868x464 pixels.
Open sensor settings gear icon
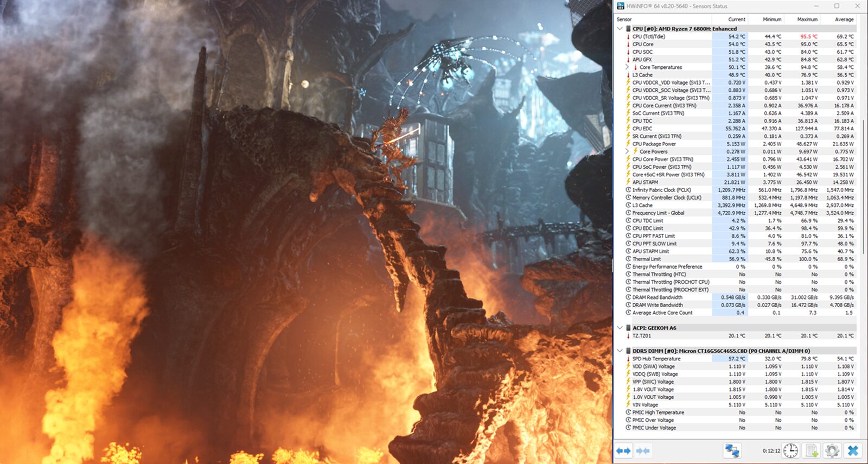(832, 450)
